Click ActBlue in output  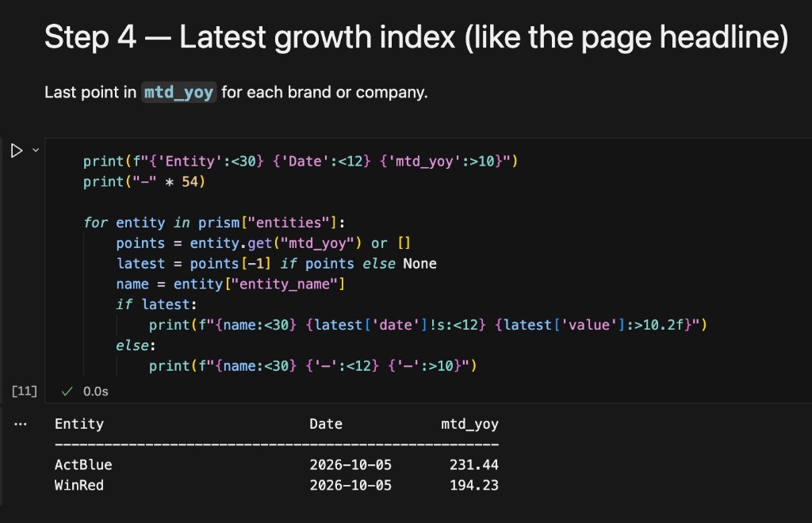pyautogui.click(x=83, y=465)
